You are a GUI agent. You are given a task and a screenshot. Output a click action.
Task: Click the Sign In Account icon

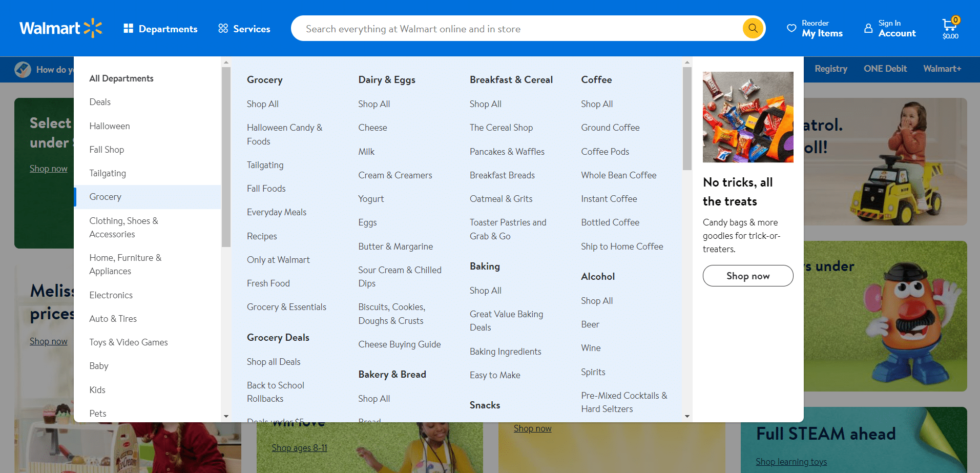coord(868,28)
